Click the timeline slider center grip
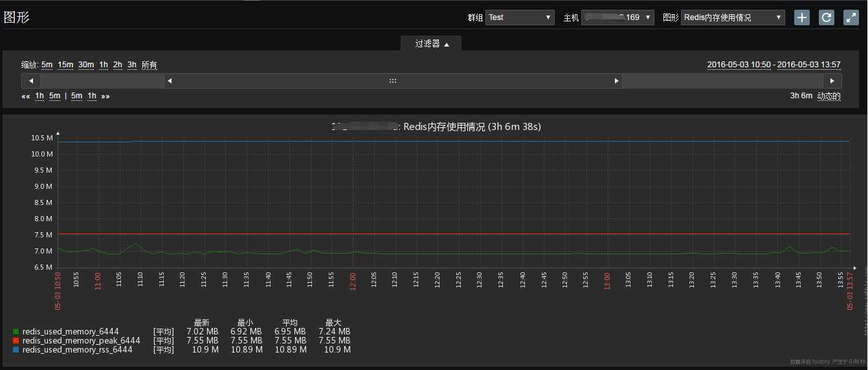The width and height of the screenshot is (868, 370). coord(393,81)
